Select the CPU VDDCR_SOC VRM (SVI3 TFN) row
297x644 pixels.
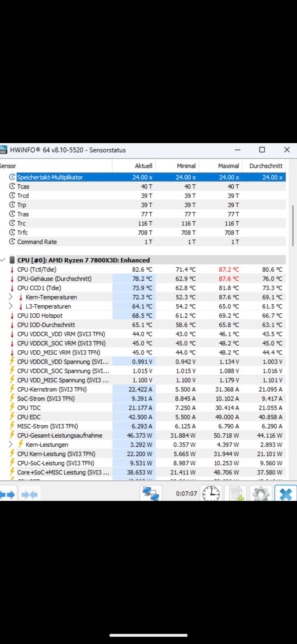(x=147, y=343)
